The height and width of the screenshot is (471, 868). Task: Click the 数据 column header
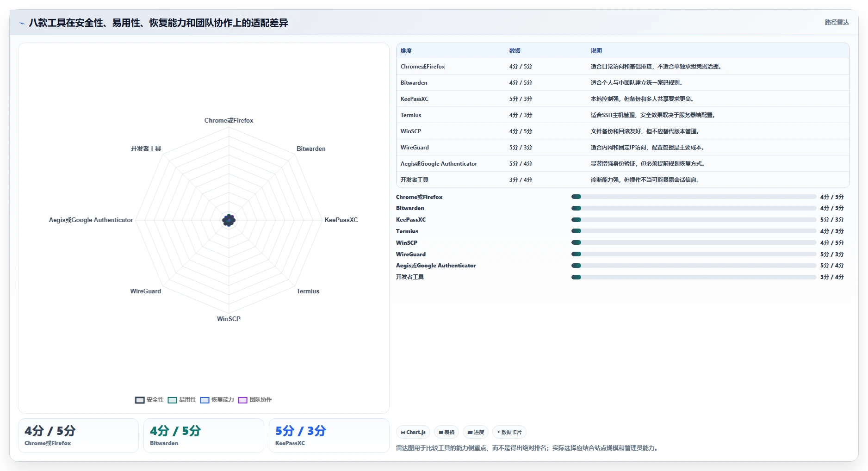click(x=515, y=51)
